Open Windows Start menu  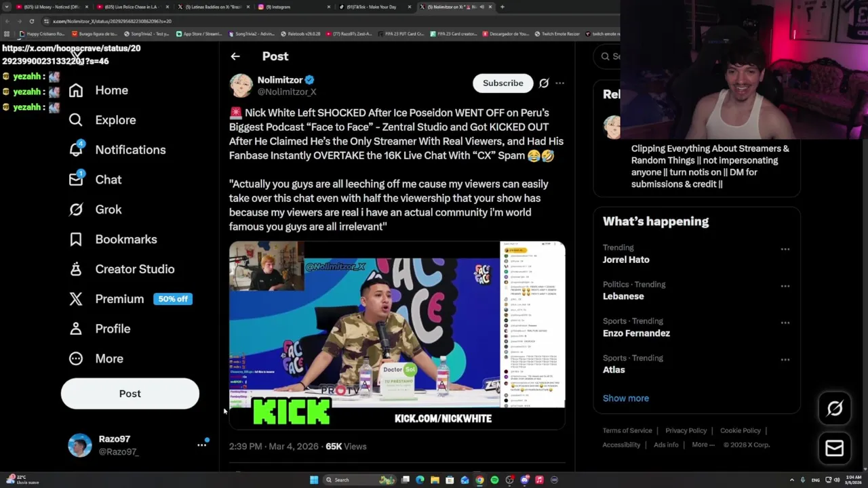click(x=314, y=480)
